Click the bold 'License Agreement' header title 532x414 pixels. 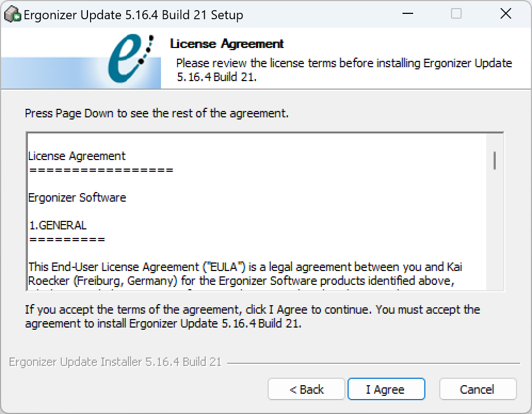click(x=227, y=44)
